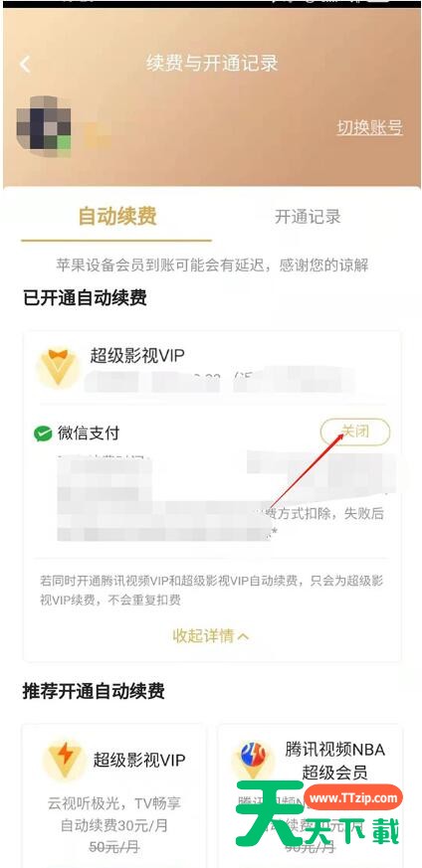Open the 腾讯视频NBA超级会员 card
The image size is (422, 868).
pyautogui.click(x=311, y=796)
